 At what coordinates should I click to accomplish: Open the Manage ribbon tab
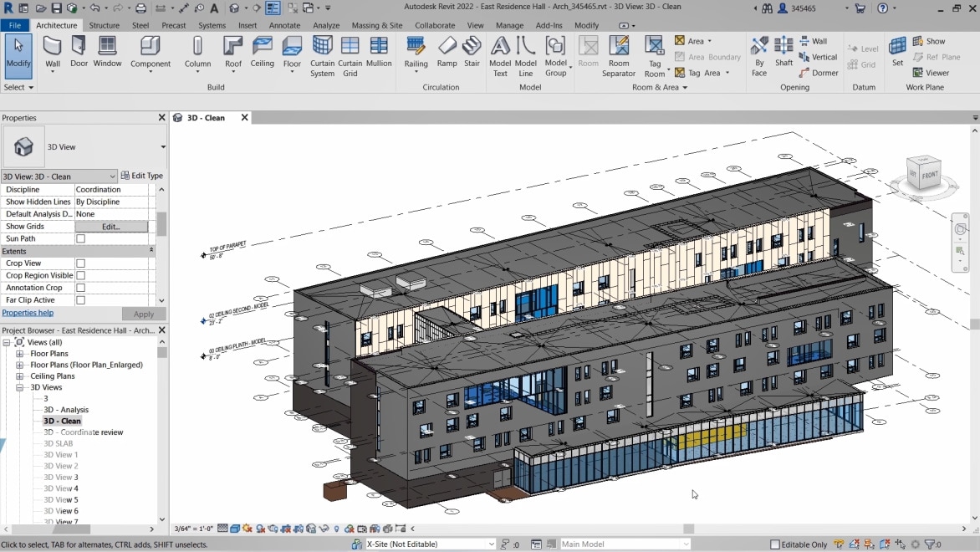point(509,25)
